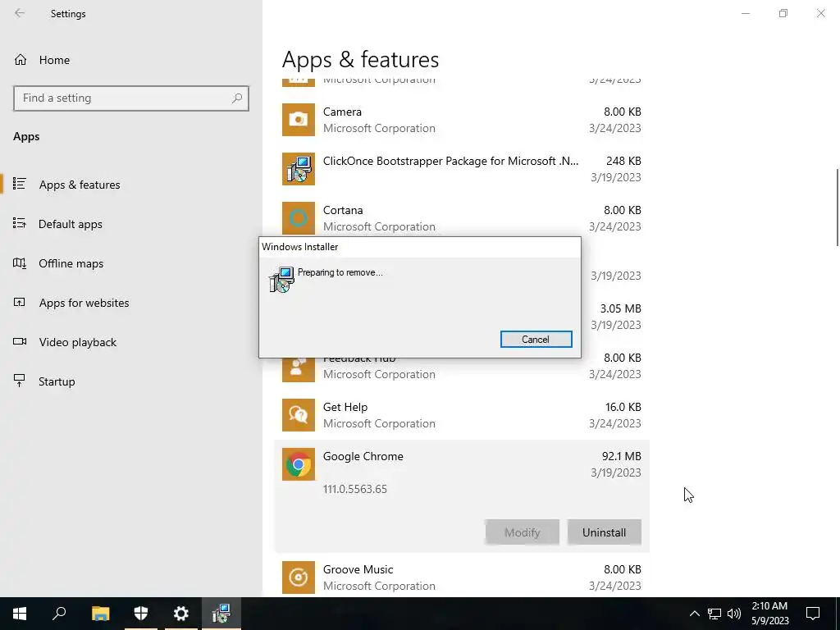Click the Get Help app icon
The height and width of the screenshot is (630, 840).
pos(299,414)
